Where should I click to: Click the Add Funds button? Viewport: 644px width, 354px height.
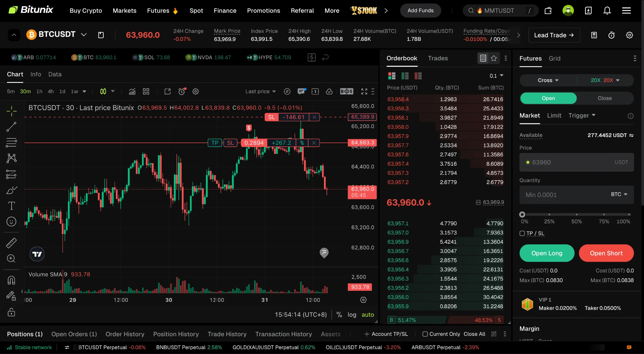click(x=421, y=11)
